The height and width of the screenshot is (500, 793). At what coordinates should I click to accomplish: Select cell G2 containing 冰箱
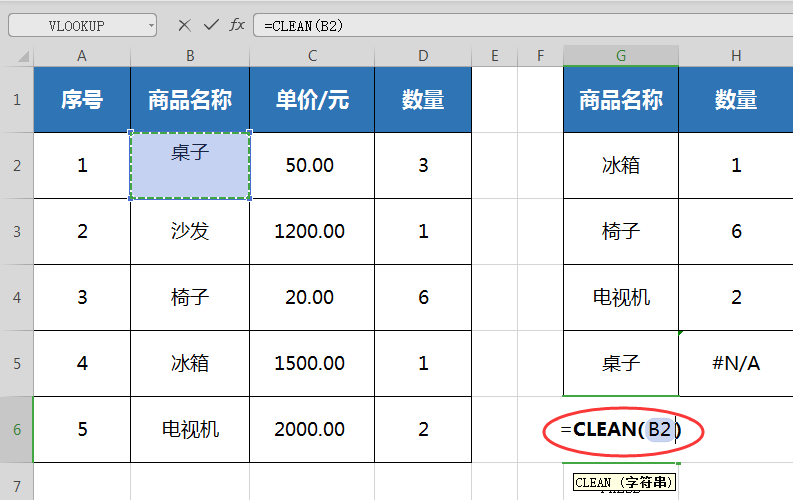621,166
